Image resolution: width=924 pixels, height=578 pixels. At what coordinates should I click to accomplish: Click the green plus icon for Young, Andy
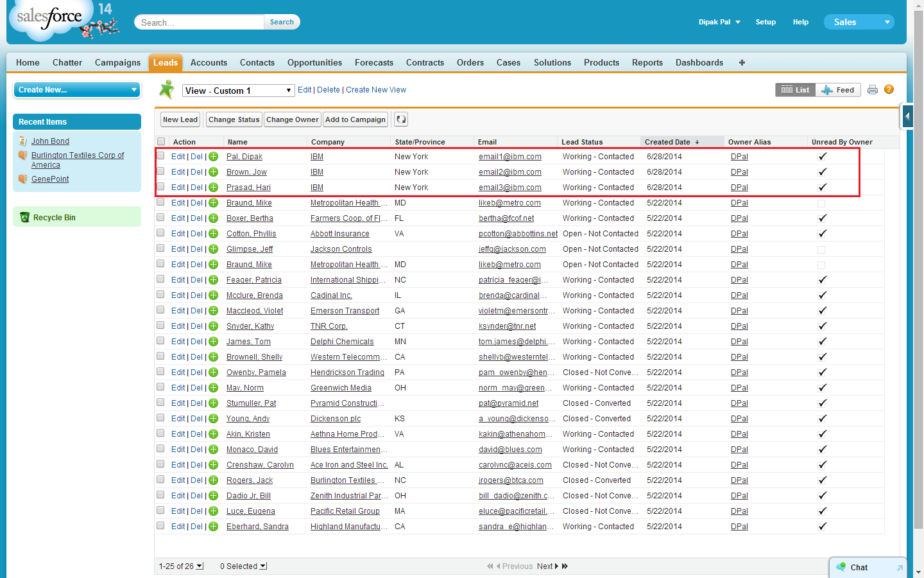[x=214, y=419]
